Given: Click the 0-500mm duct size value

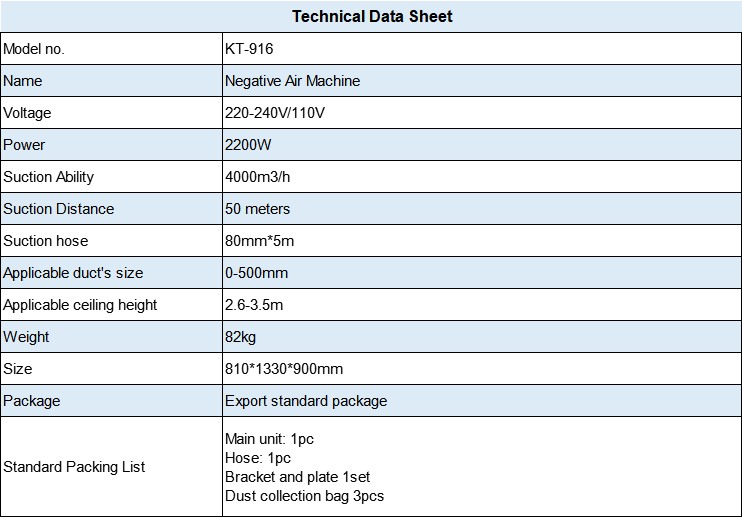Looking at the screenshot, I should [x=256, y=273].
